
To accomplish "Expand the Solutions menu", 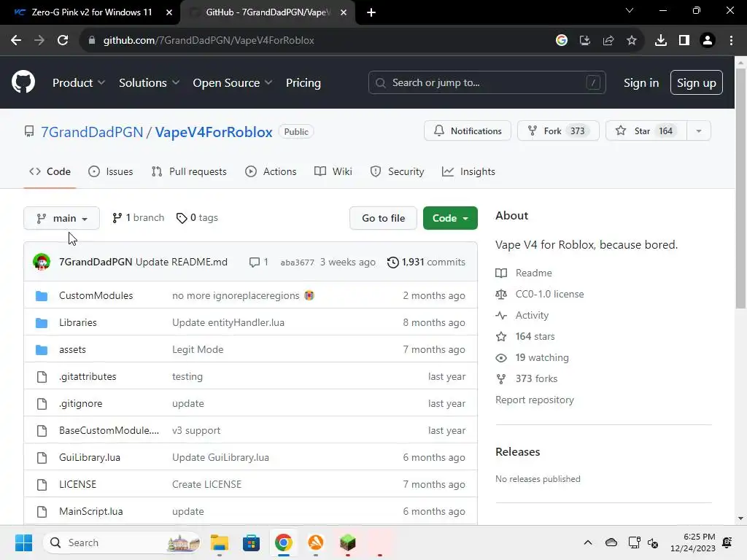I will click(149, 82).
